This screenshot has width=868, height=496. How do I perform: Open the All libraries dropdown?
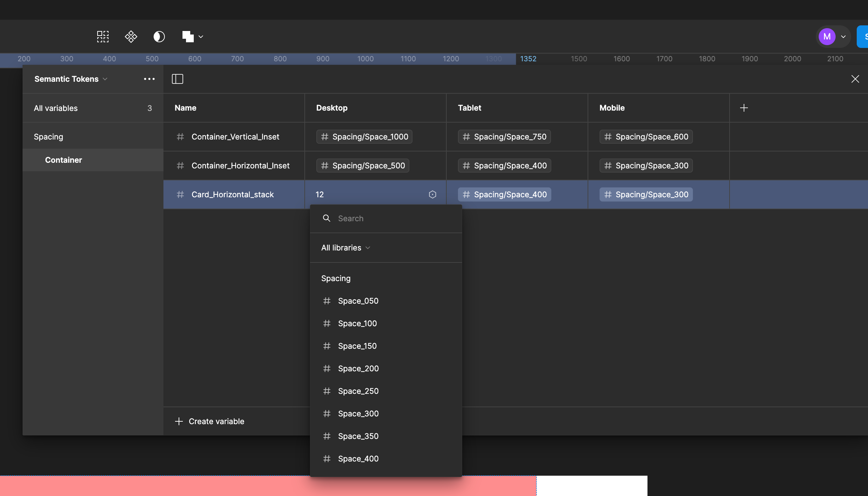coord(346,248)
